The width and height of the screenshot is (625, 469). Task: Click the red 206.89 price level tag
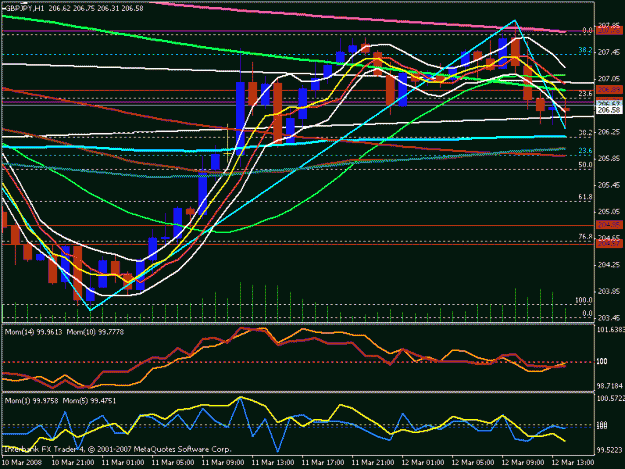pos(609,90)
